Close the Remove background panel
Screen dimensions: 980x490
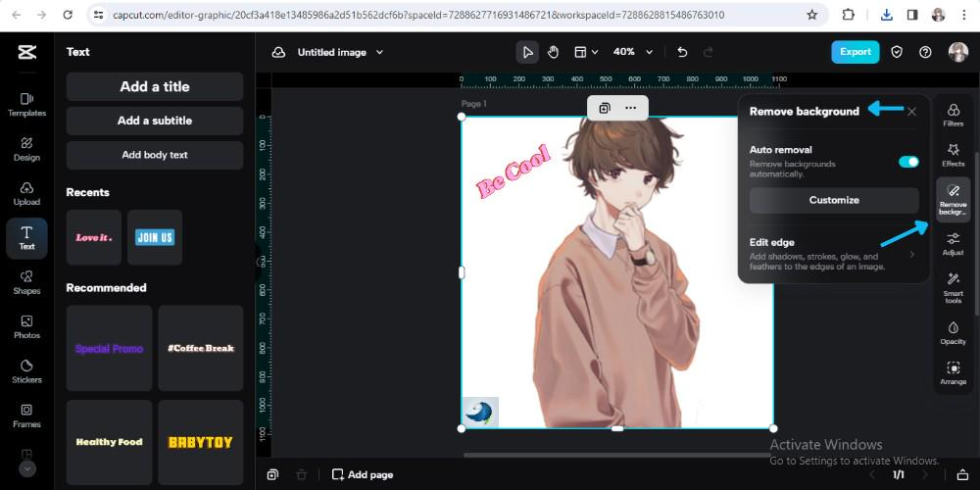pyautogui.click(x=911, y=112)
